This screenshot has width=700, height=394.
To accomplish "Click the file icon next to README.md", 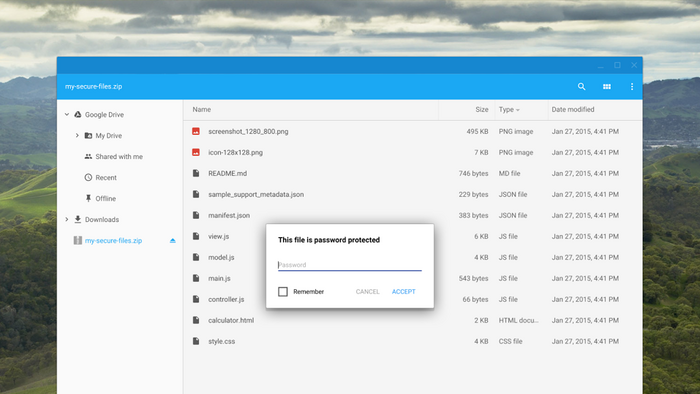I will [x=196, y=173].
